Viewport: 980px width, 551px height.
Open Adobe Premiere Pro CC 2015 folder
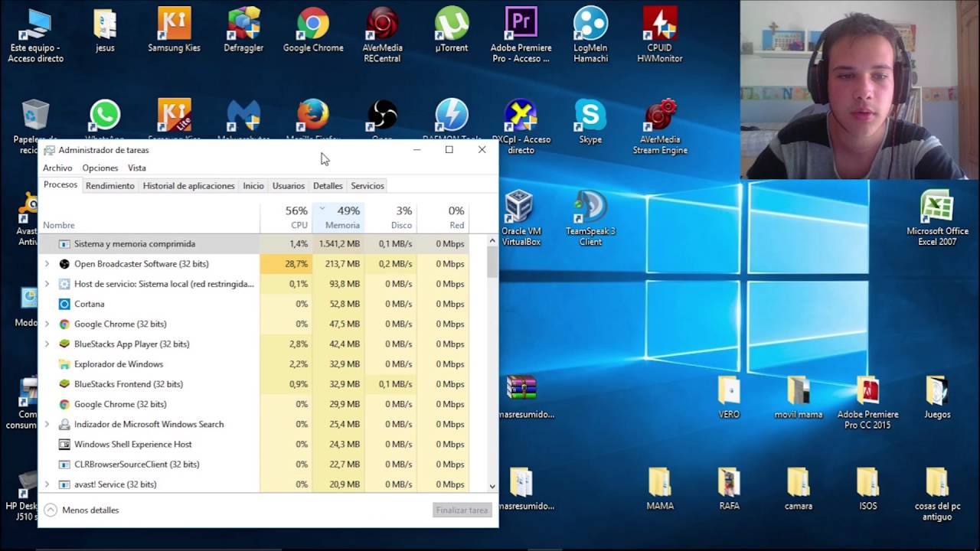pos(867,403)
